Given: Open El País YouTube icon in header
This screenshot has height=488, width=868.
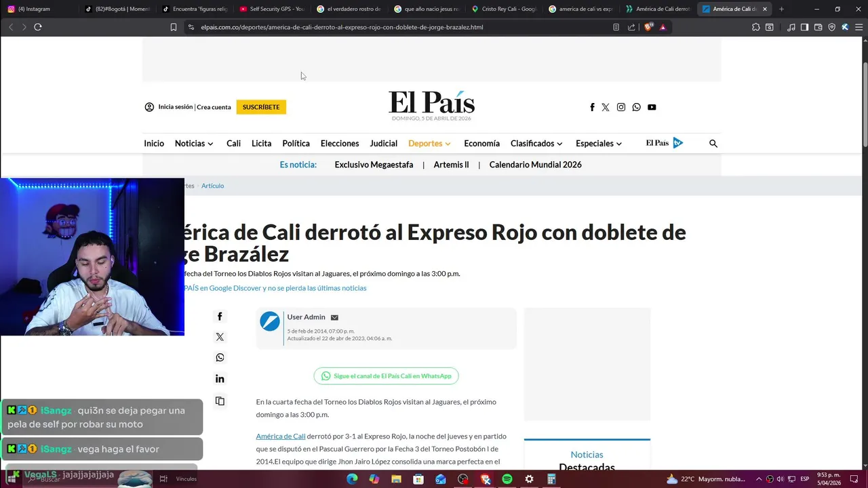Looking at the screenshot, I should pos(652,107).
